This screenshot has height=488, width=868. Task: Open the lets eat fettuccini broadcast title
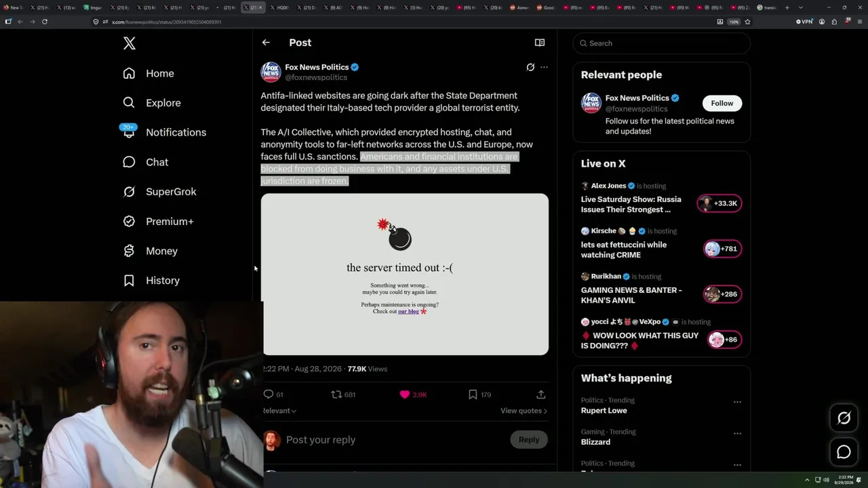(624, 250)
